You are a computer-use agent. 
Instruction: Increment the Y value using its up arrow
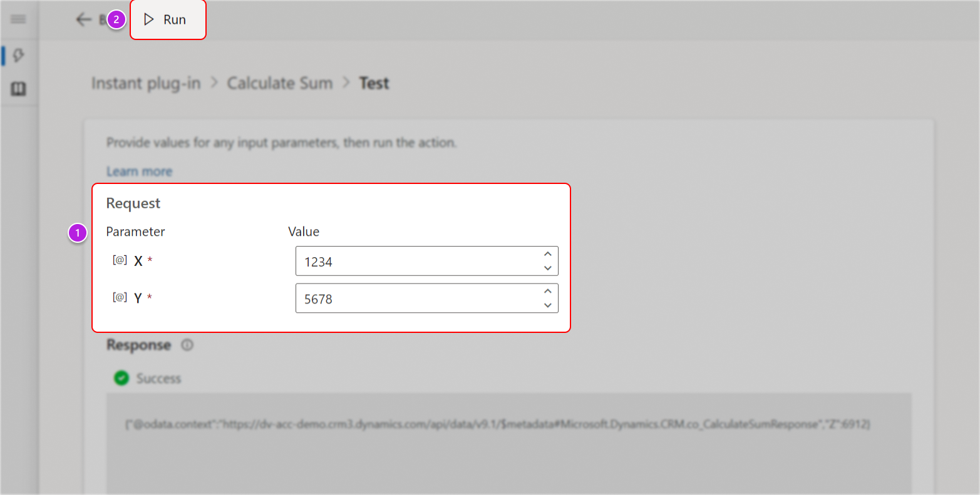tap(547, 290)
